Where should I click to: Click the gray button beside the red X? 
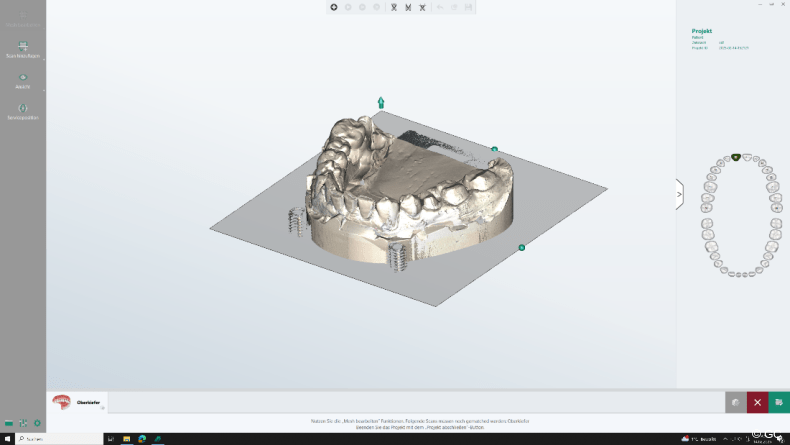[735, 402]
